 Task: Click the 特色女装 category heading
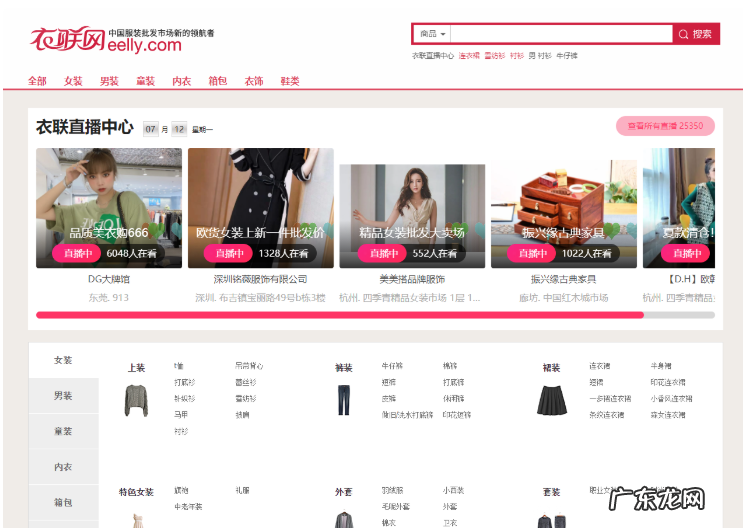click(136, 492)
